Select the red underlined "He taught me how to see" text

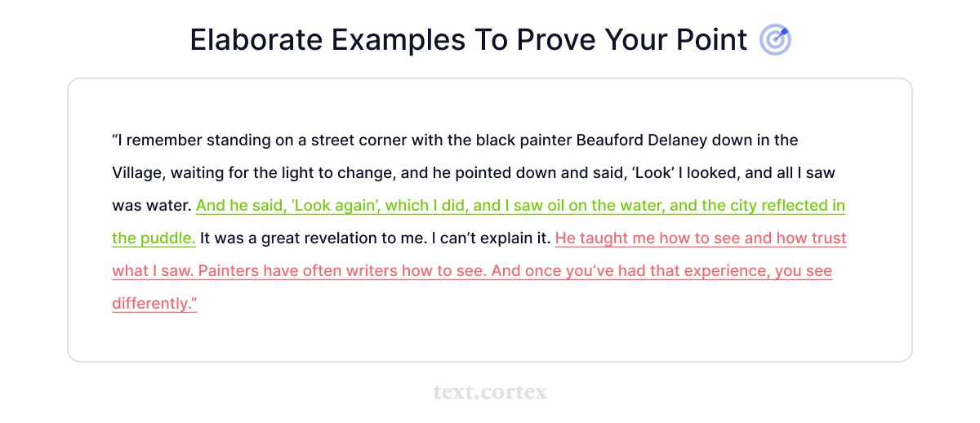(645, 238)
